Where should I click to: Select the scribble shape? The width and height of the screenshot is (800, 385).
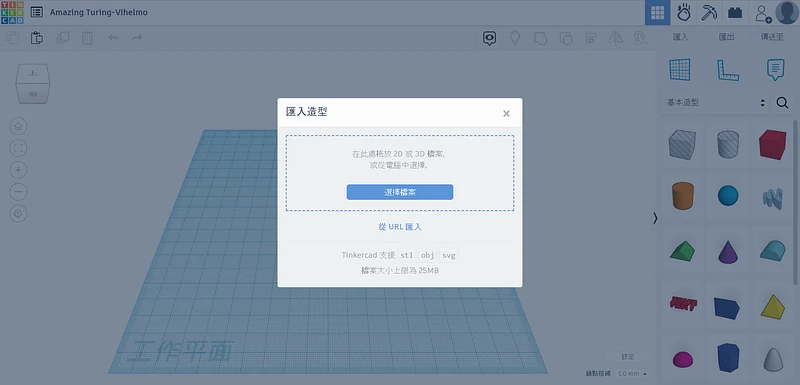click(773, 198)
